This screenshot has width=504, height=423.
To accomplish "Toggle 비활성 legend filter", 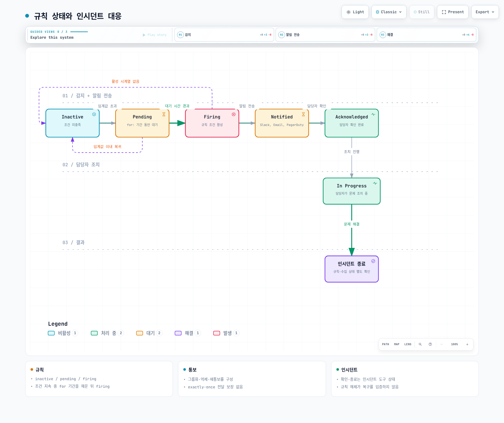I will click(63, 333).
